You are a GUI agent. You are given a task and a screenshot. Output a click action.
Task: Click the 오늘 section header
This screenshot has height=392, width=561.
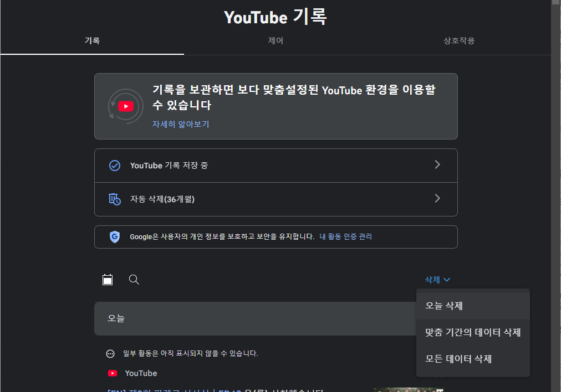coord(255,318)
